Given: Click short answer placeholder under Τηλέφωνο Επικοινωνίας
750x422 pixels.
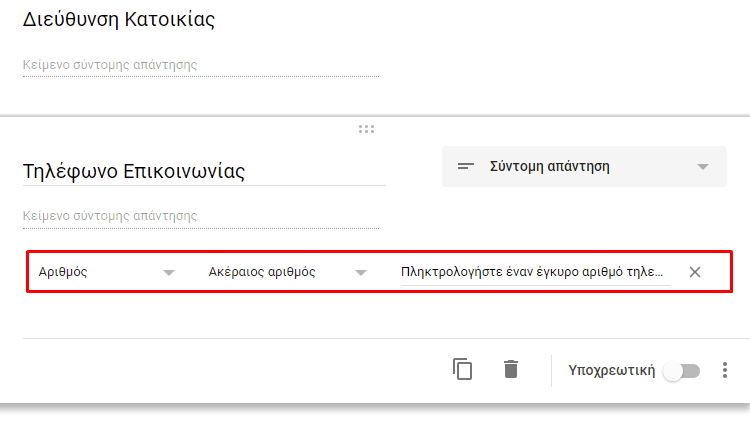Looking at the screenshot, I should click(x=201, y=216).
